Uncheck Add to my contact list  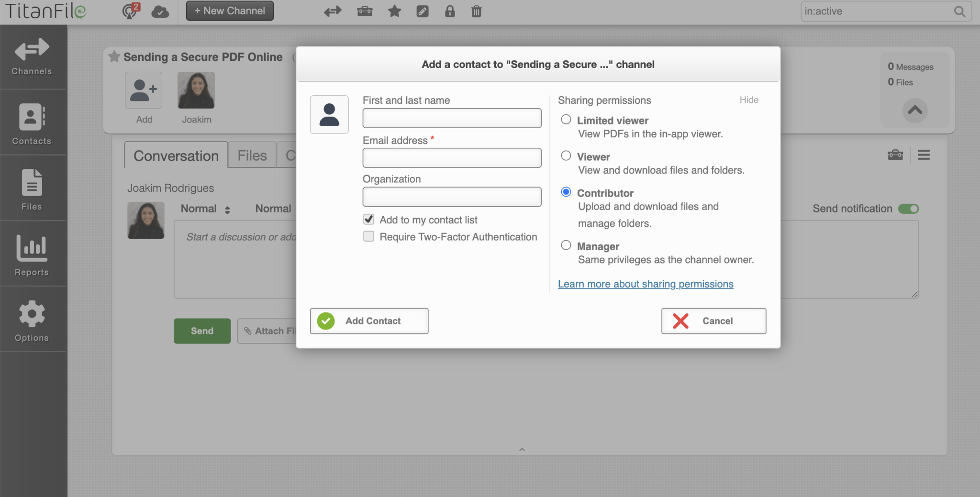click(x=368, y=219)
